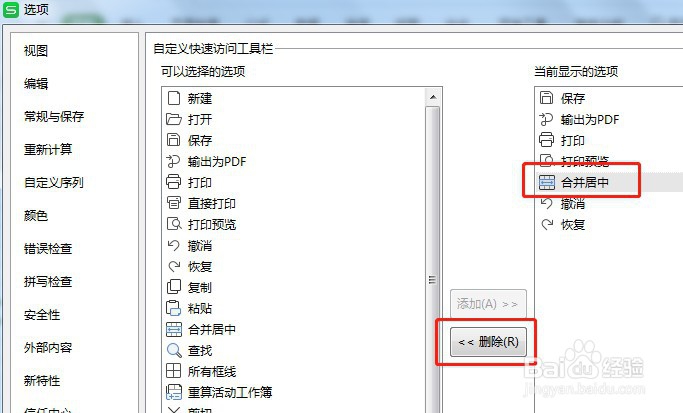Viewport: 683px width, 413px height.
Task: Select the 直接打印 printer icon
Action: click(x=174, y=203)
